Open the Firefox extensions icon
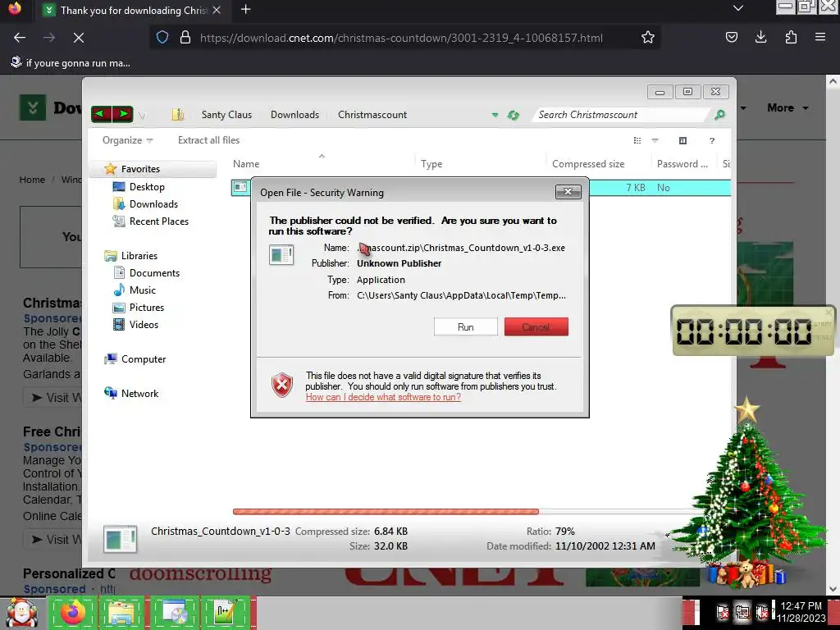 point(791,38)
